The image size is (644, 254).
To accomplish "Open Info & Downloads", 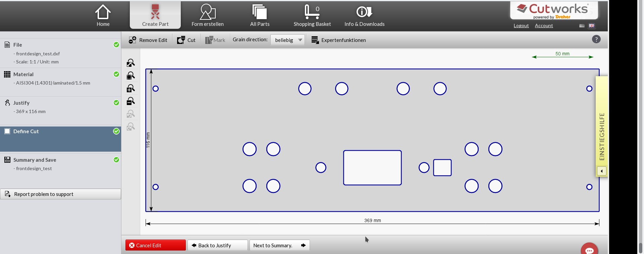I will 364,15.
